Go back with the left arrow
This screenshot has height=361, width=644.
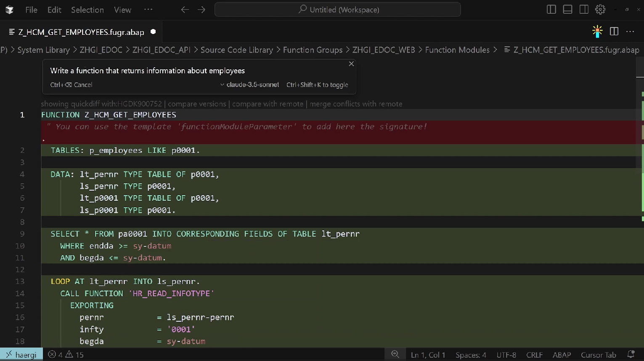coord(185,10)
